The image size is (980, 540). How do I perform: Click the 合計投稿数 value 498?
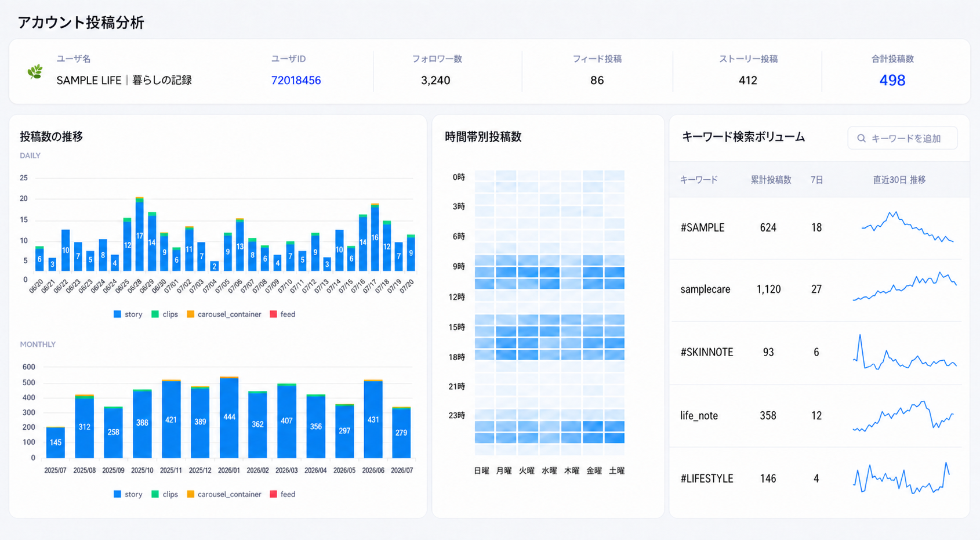(x=892, y=81)
